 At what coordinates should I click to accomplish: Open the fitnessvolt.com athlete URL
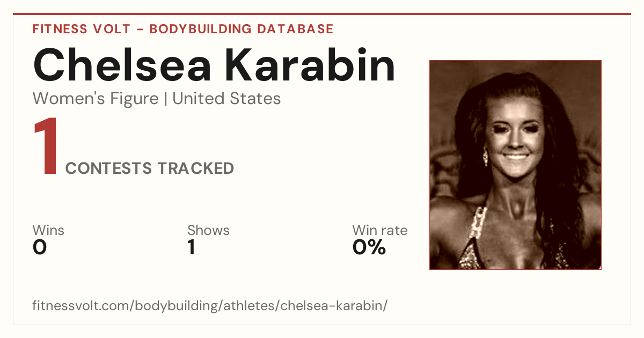tap(210, 306)
